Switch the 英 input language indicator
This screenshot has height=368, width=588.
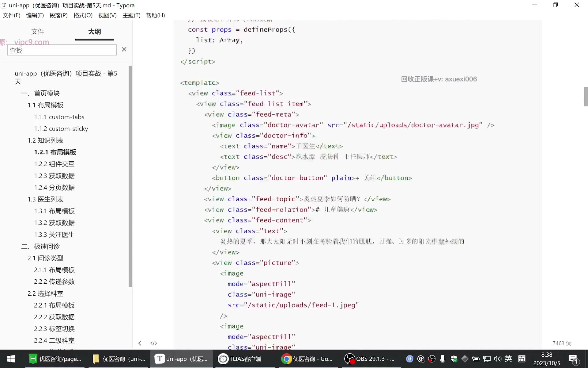point(508,358)
